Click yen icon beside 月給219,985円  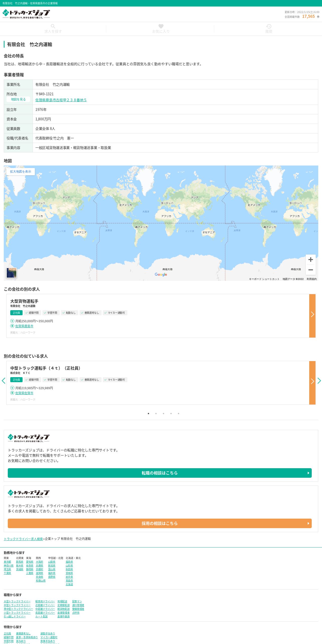(12, 388)
